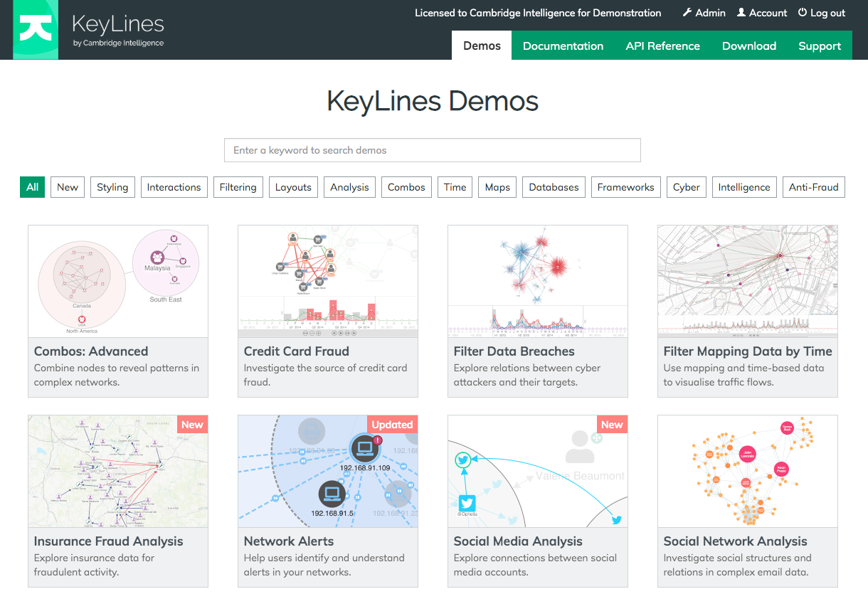Image resolution: width=868 pixels, height=594 pixels.
Task: Click Updated badge on Network Alerts
Action: pyautogui.click(x=392, y=425)
